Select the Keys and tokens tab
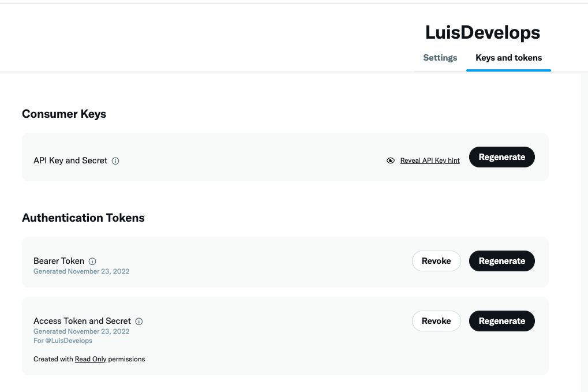The width and height of the screenshot is (588, 392). [x=508, y=58]
